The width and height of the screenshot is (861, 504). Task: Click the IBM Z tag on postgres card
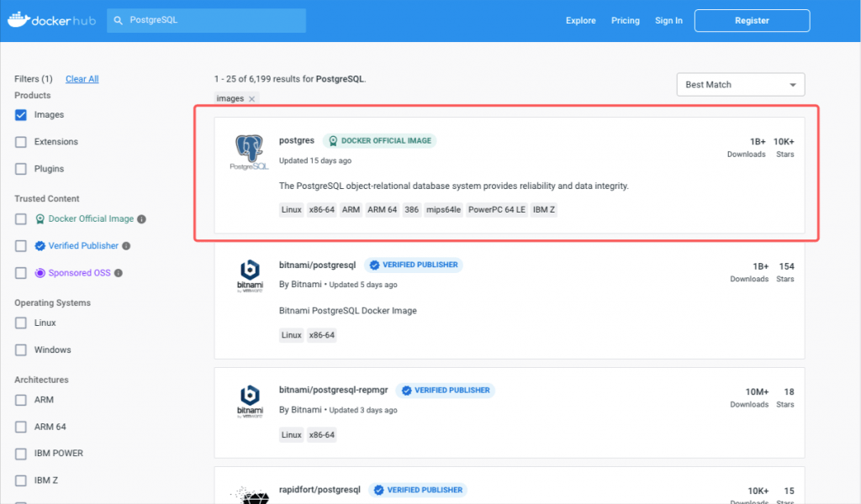click(x=544, y=210)
